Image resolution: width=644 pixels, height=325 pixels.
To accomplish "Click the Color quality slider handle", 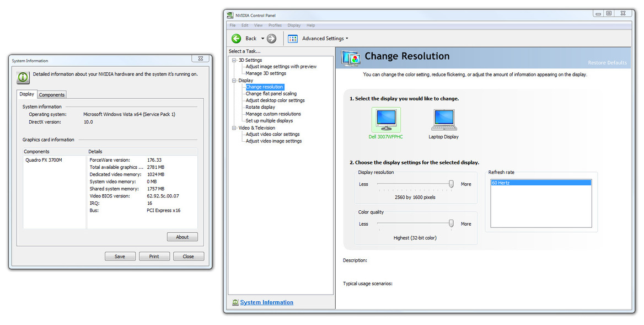I will tap(451, 223).
